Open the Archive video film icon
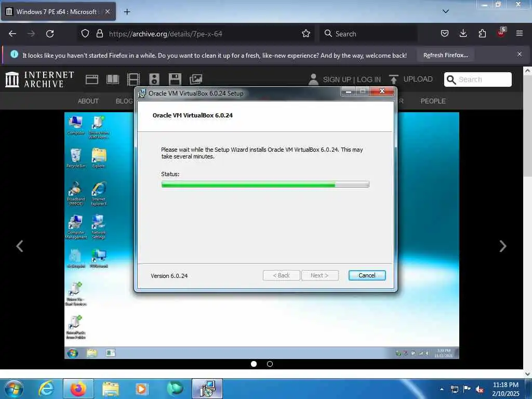532x399 pixels. [x=134, y=79]
